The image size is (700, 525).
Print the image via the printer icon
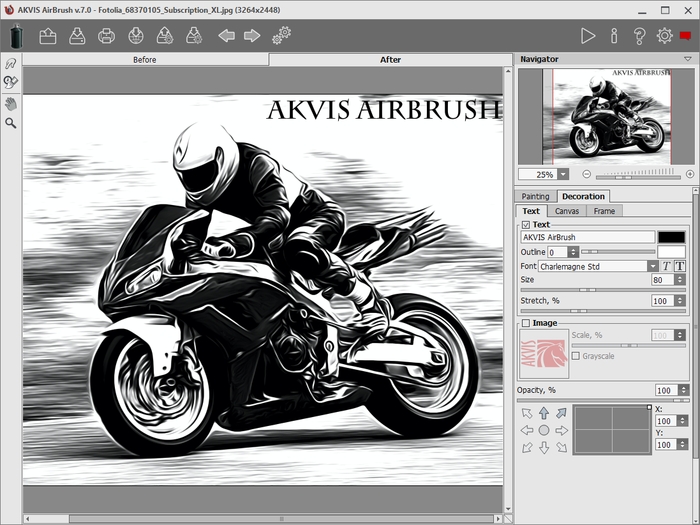[106, 36]
